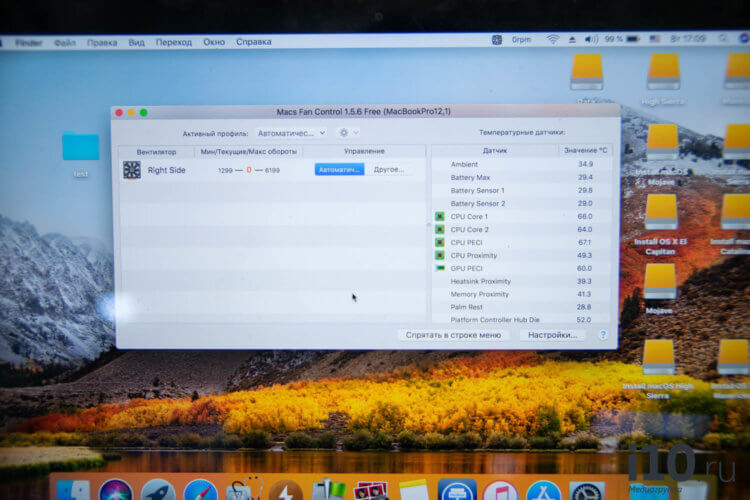Click the Вентилятор column header
The image size is (750, 500).
coord(156,152)
